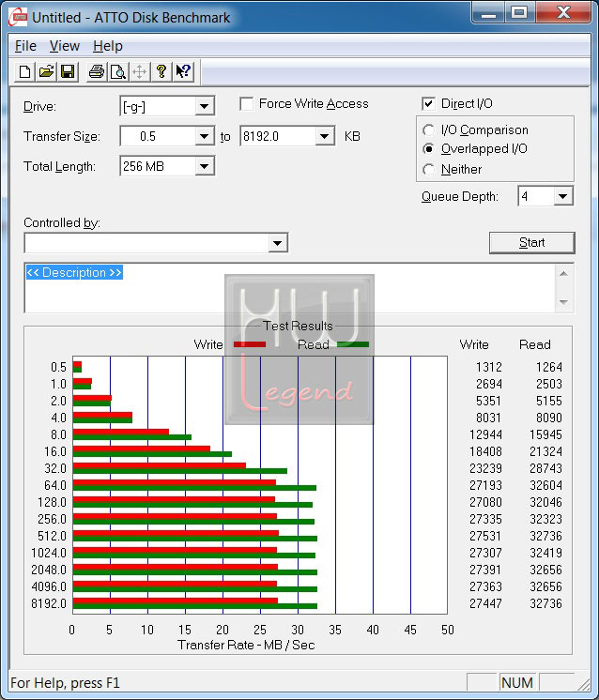The image size is (599, 700).
Task: Click the read value 28743
Action: point(545,468)
